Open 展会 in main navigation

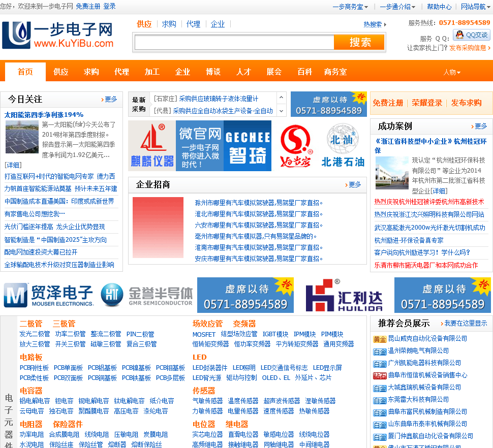(274, 72)
